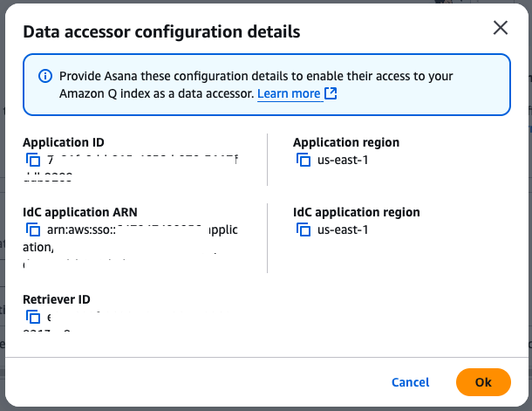Viewport: 532px width, 411px height.
Task: Copy the Application ID value
Action: click(x=33, y=160)
